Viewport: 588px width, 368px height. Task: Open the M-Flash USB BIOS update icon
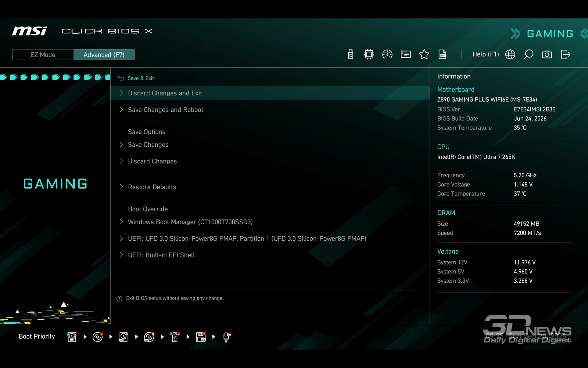click(351, 54)
